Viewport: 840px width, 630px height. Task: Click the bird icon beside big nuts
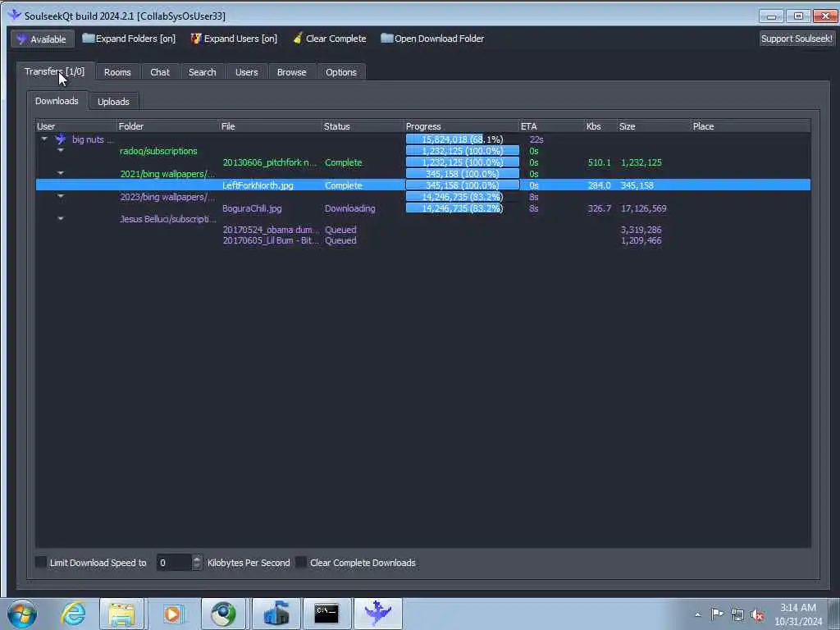[x=61, y=139]
